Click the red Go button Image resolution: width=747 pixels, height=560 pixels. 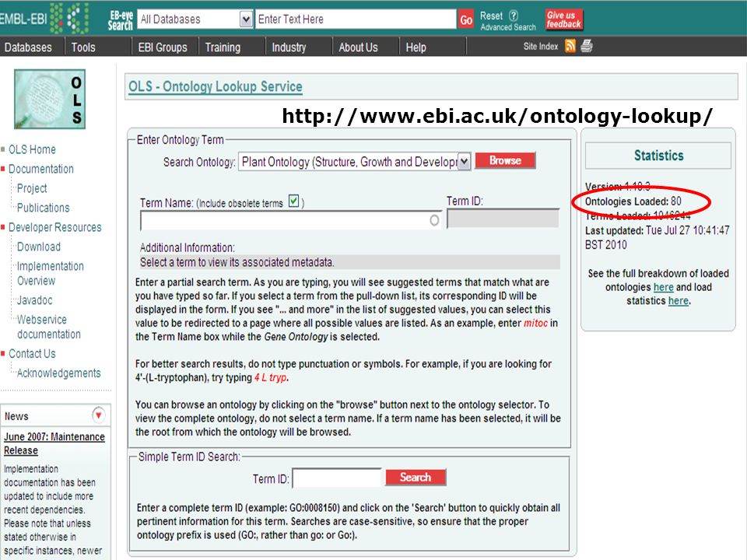click(x=466, y=20)
